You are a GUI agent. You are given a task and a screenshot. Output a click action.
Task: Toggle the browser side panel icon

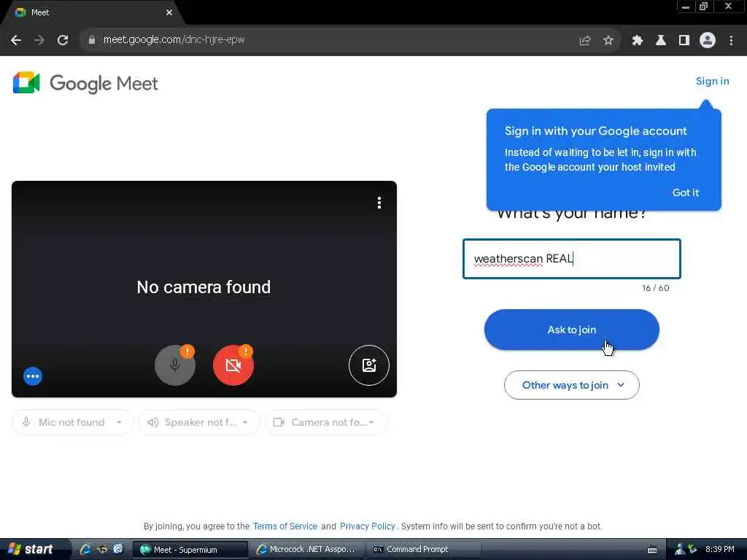[684, 41]
